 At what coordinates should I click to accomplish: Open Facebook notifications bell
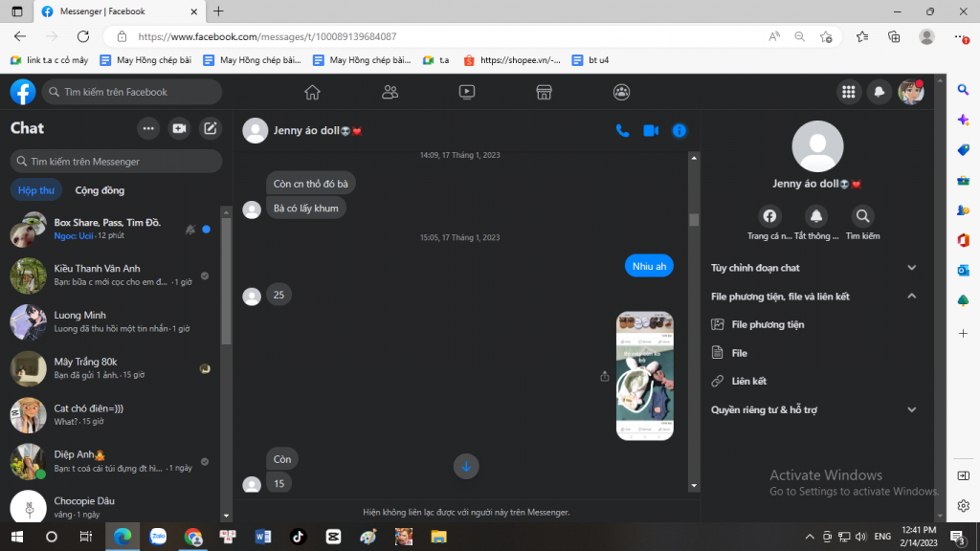coord(879,92)
